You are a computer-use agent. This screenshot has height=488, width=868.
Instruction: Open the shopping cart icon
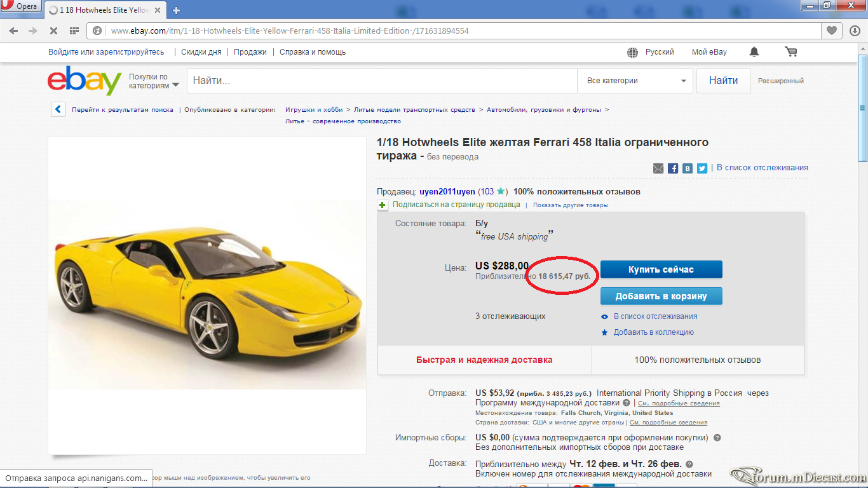pyautogui.click(x=790, y=51)
